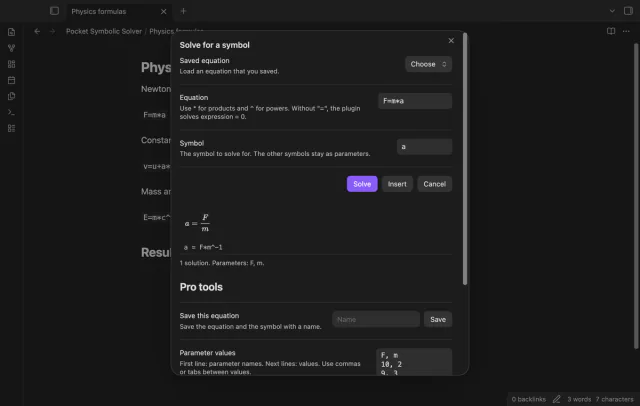Click the Symbol input field

click(x=424, y=146)
